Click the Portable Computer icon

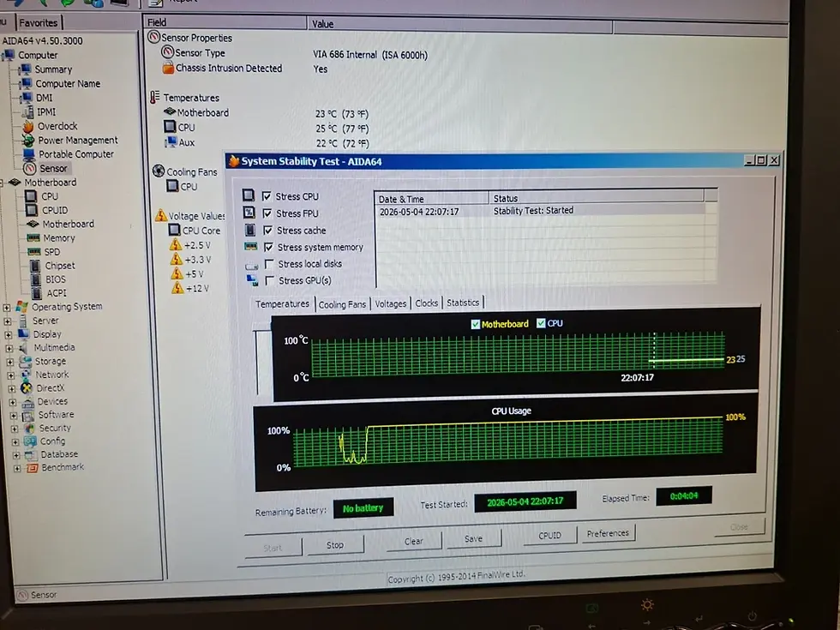tap(29, 154)
